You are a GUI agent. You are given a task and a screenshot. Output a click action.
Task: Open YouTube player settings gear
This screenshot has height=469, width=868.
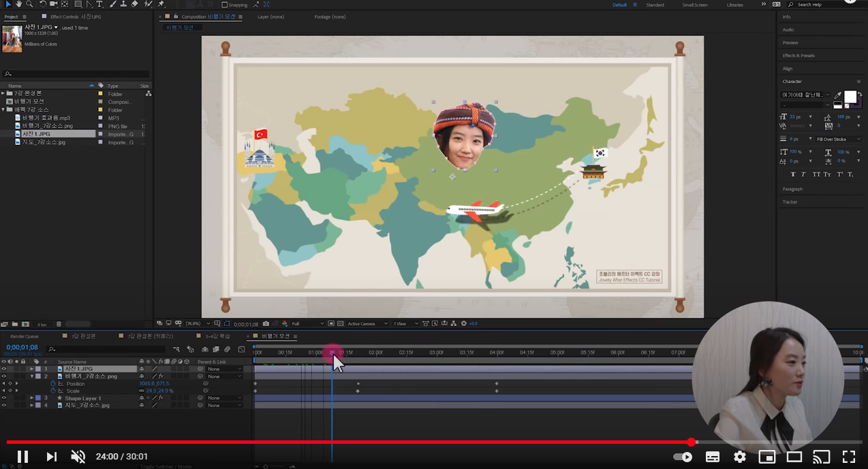[740, 457]
